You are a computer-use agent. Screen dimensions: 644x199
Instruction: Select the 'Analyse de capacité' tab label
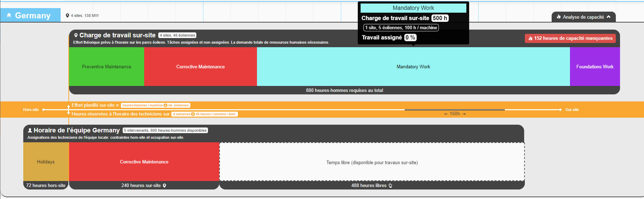point(583,17)
